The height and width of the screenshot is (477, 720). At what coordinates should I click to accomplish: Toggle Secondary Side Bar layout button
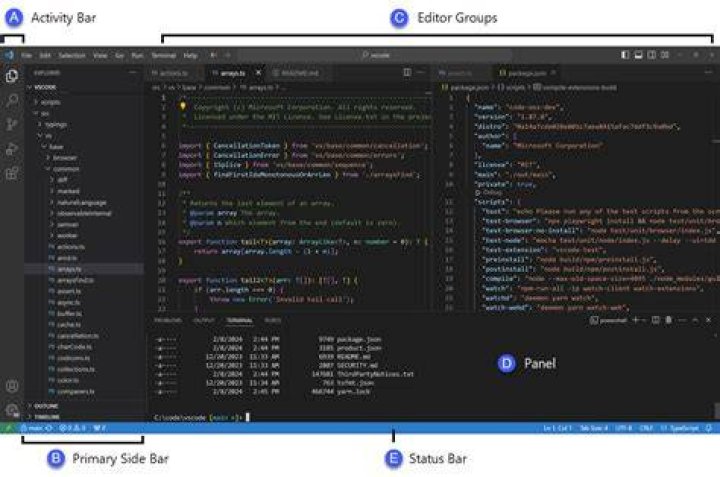pyautogui.click(x=651, y=55)
